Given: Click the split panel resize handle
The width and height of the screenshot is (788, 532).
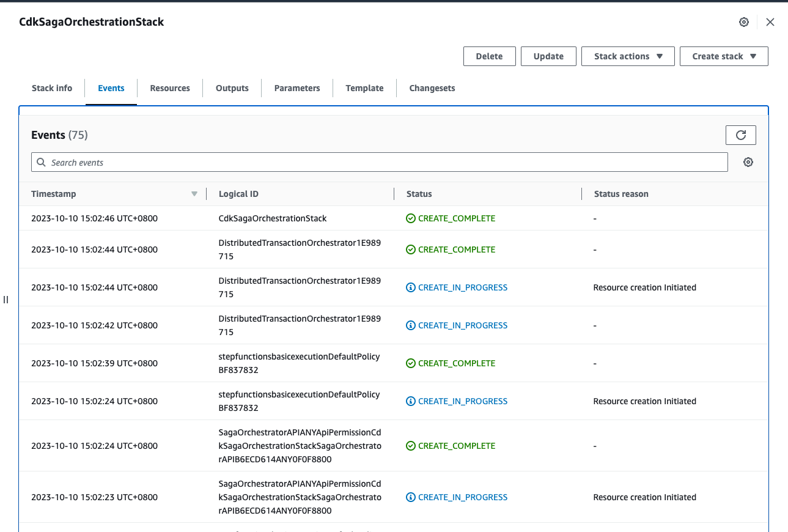Looking at the screenshot, I should (x=6, y=300).
